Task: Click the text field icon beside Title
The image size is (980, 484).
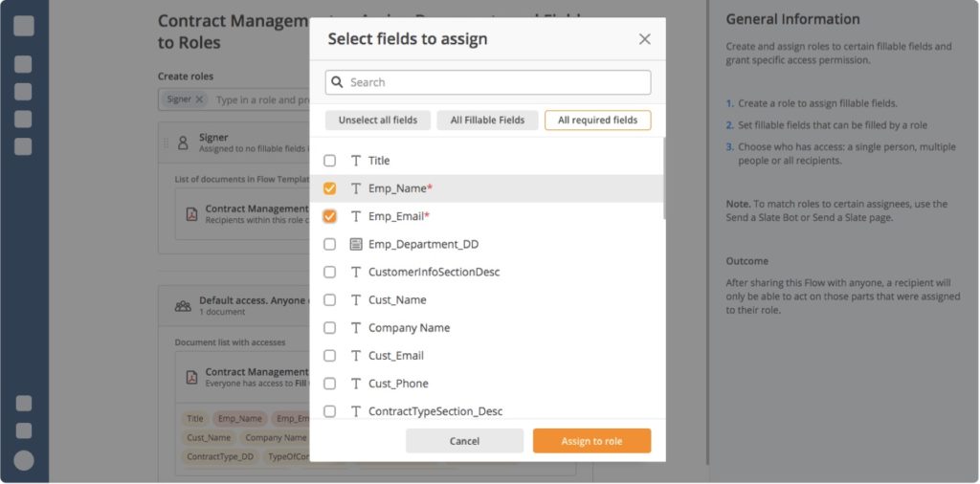Action: coord(356,161)
